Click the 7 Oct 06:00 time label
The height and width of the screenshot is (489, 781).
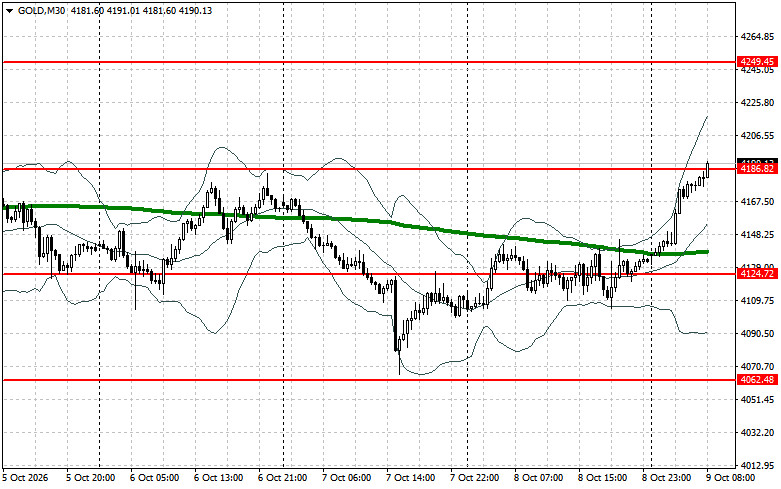coord(347,478)
